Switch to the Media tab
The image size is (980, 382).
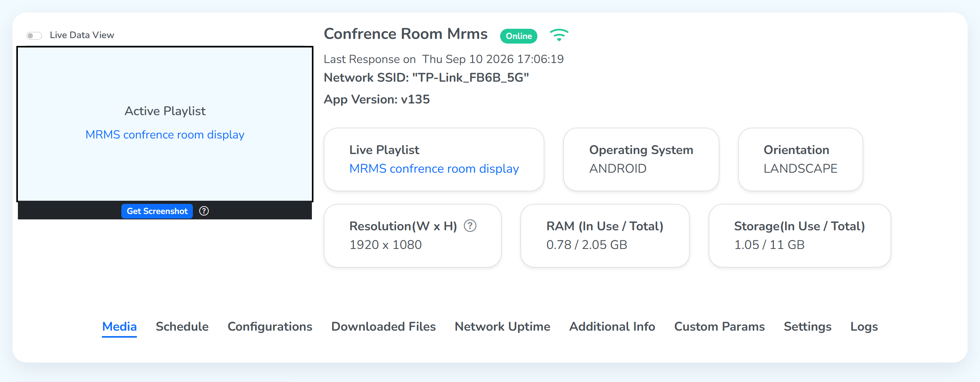119,327
